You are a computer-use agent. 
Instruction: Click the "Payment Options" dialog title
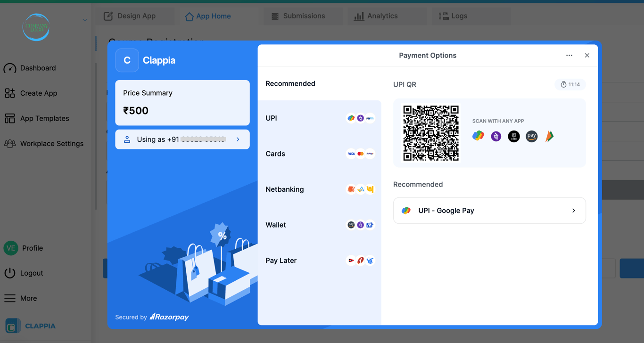click(428, 56)
